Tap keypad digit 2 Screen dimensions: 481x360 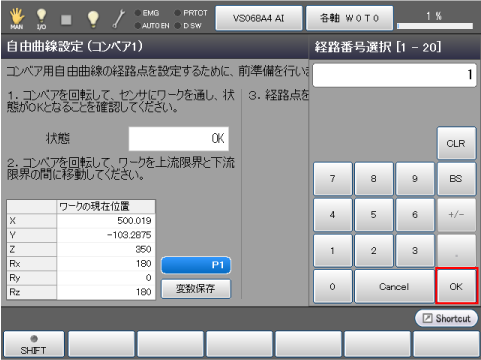click(x=374, y=251)
